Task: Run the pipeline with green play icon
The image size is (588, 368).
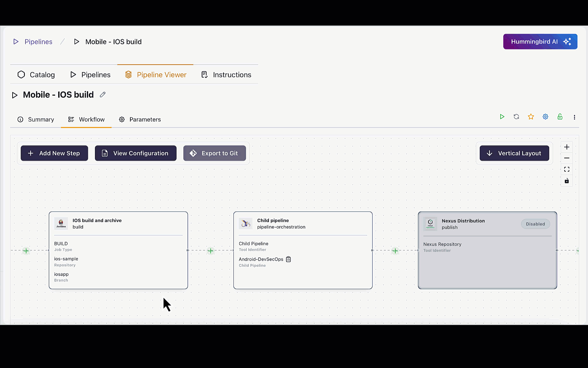Action: 502,117
